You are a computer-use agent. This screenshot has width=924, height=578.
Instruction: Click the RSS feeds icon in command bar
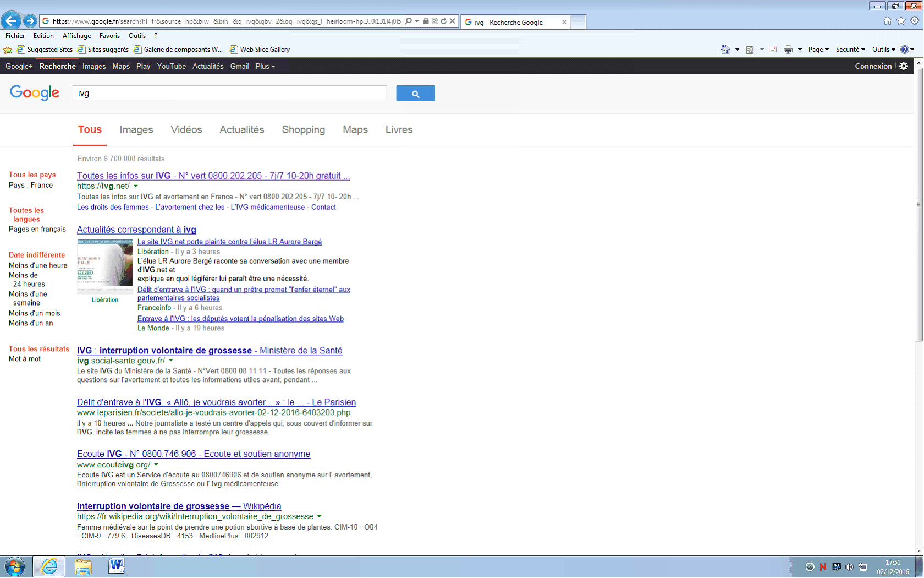click(750, 50)
